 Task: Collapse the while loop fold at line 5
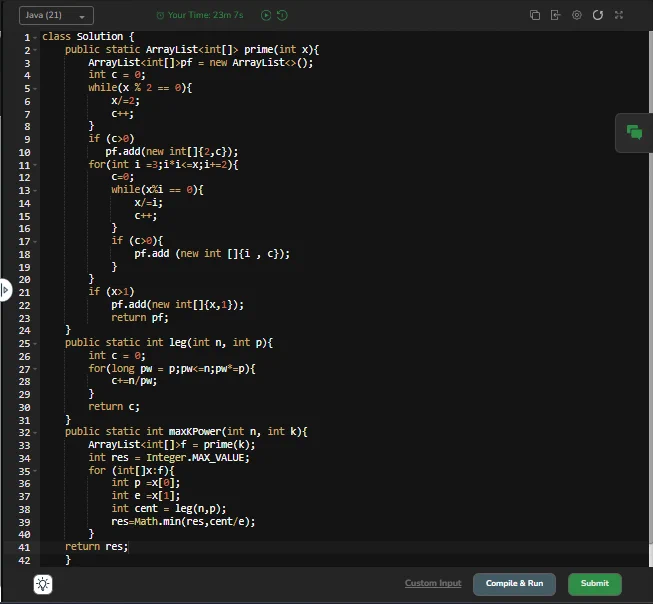(35, 89)
